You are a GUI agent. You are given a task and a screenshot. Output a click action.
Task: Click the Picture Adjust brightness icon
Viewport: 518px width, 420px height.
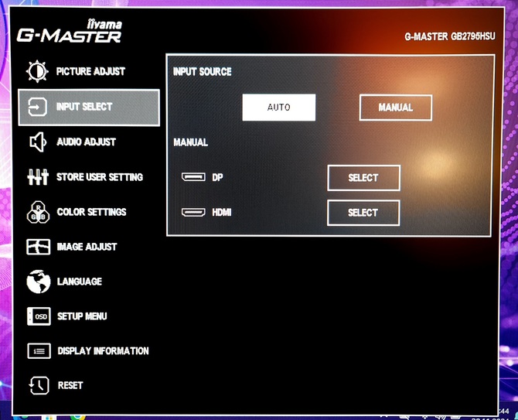[37, 71]
